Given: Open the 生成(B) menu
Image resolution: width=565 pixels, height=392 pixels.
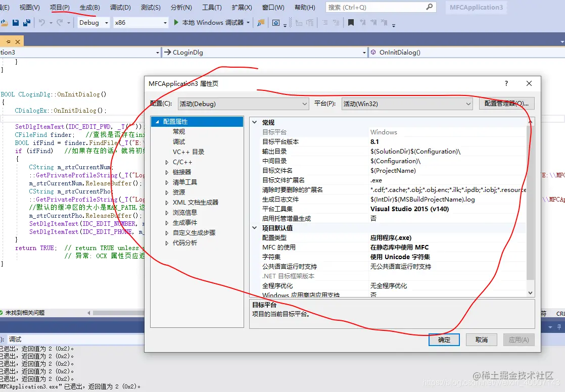Looking at the screenshot, I should [x=90, y=7].
